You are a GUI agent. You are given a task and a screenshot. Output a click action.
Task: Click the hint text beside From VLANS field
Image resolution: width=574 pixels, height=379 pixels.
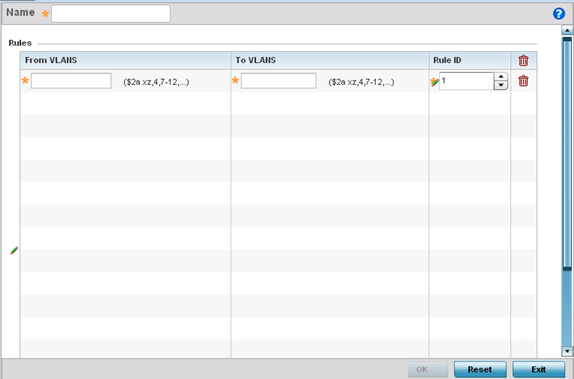pyautogui.click(x=156, y=82)
